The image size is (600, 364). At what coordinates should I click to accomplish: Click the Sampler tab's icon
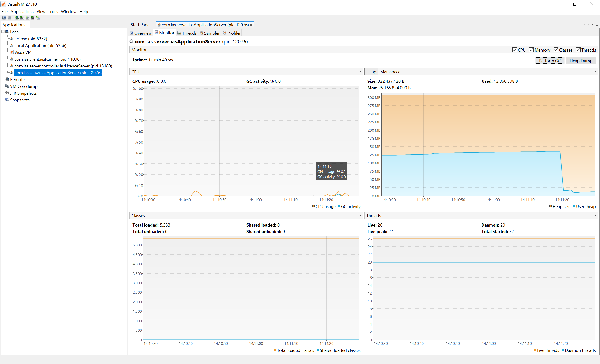201,33
